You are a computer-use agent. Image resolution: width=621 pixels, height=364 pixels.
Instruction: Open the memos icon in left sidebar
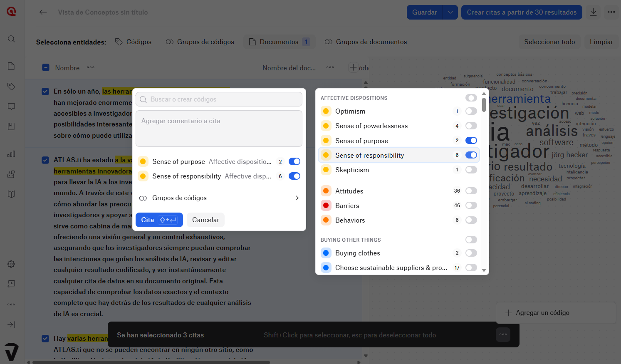tap(11, 126)
